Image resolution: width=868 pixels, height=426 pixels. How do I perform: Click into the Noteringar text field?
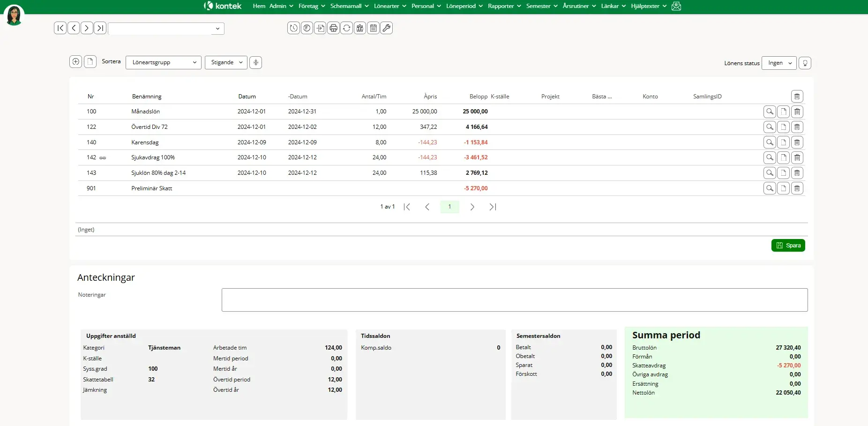(x=514, y=300)
